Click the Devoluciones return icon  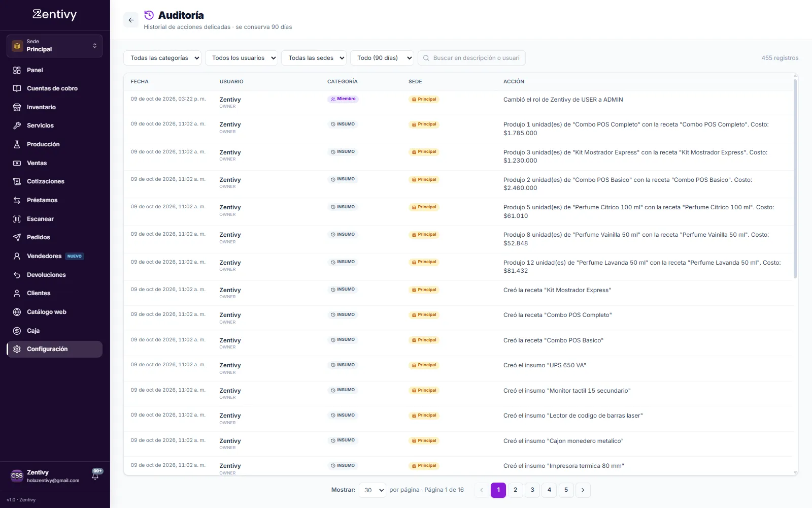click(17, 275)
